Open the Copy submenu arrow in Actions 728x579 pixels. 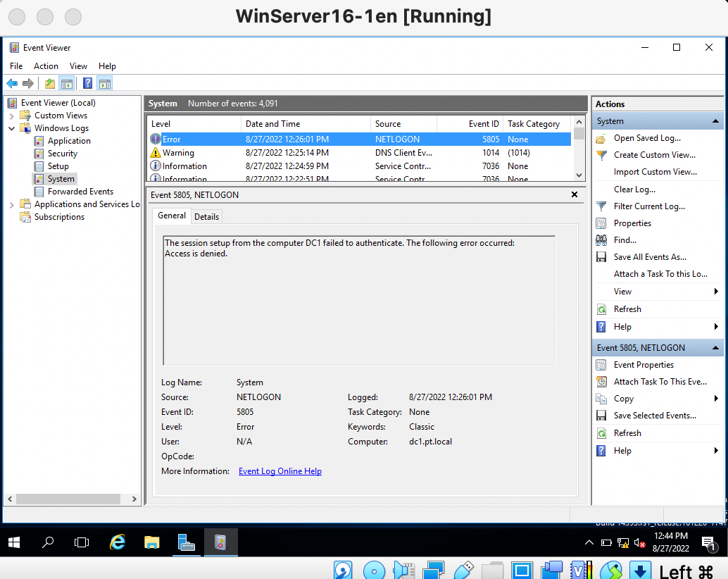coord(717,399)
